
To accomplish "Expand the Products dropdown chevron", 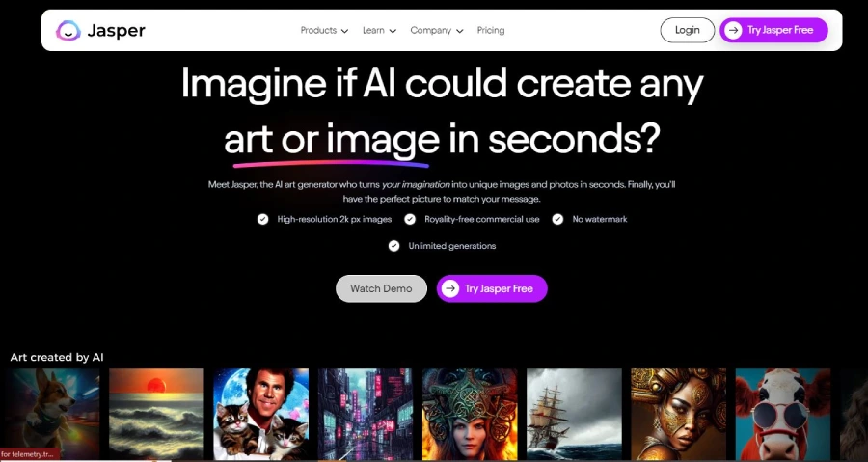I will pos(345,31).
